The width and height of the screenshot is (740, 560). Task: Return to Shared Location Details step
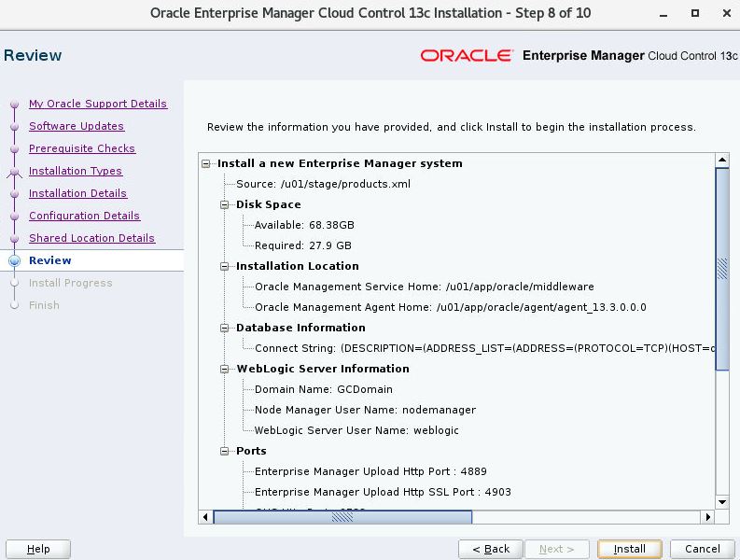point(91,238)
